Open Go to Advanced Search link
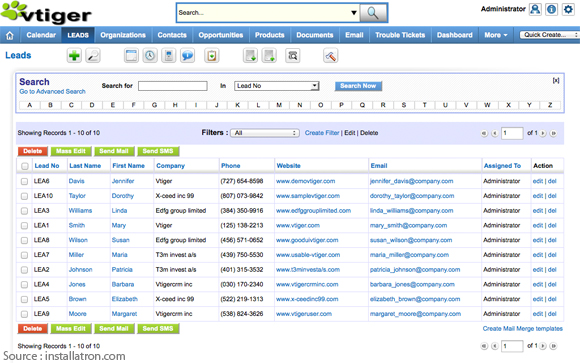The image size is (580, 363). click(x=53, y=91)
